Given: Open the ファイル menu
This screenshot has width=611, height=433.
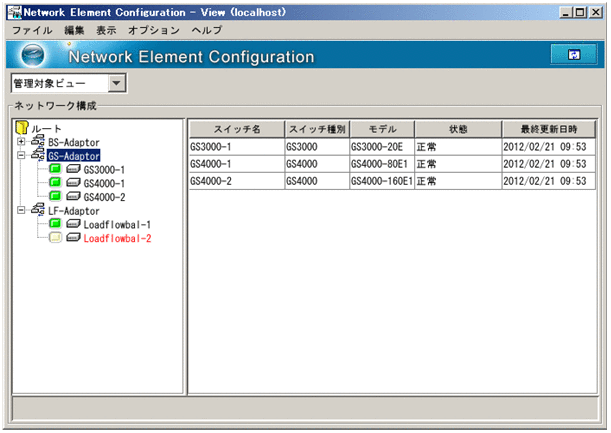Looking at the screenshot, I should tap(31, 31).
